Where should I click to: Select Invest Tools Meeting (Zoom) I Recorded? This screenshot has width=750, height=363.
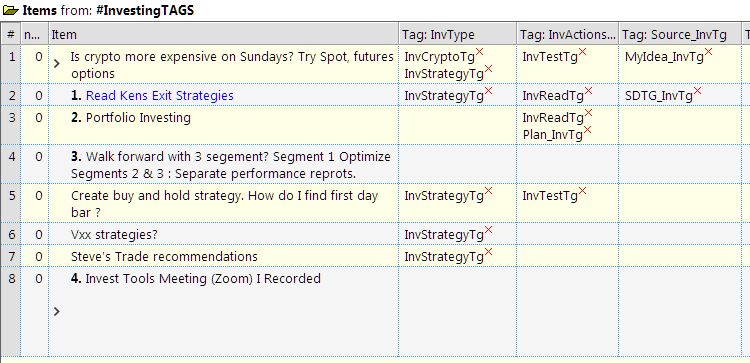tap(203, 279)
